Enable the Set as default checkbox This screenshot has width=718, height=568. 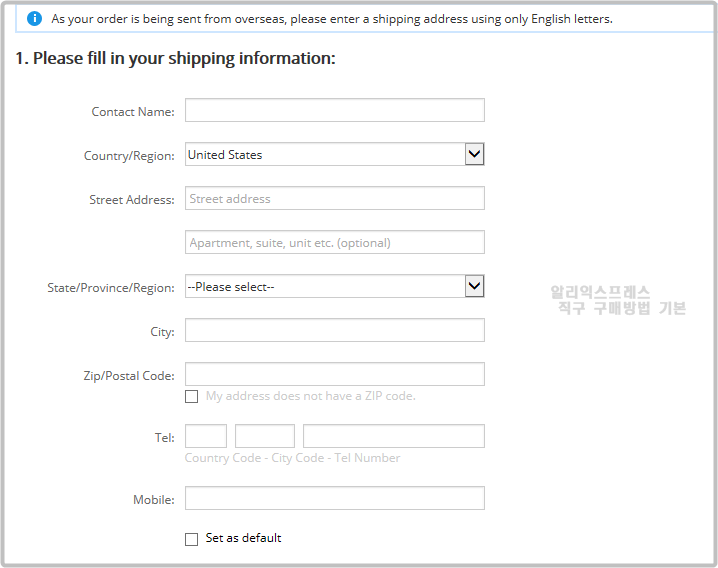pos(191,539)
